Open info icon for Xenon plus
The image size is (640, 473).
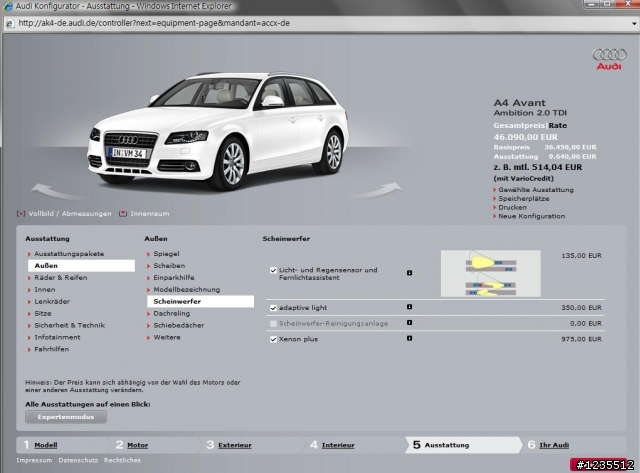click(409, 338)
